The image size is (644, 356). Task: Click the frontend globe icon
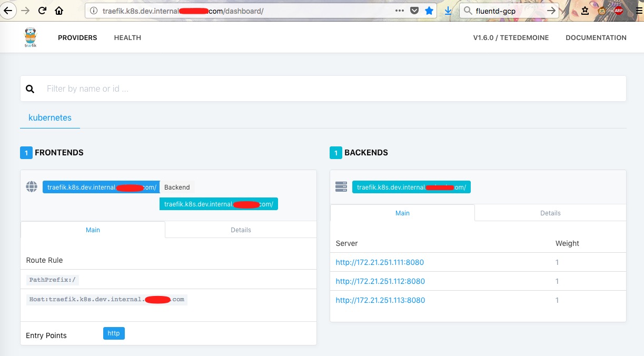click(32, 186)
